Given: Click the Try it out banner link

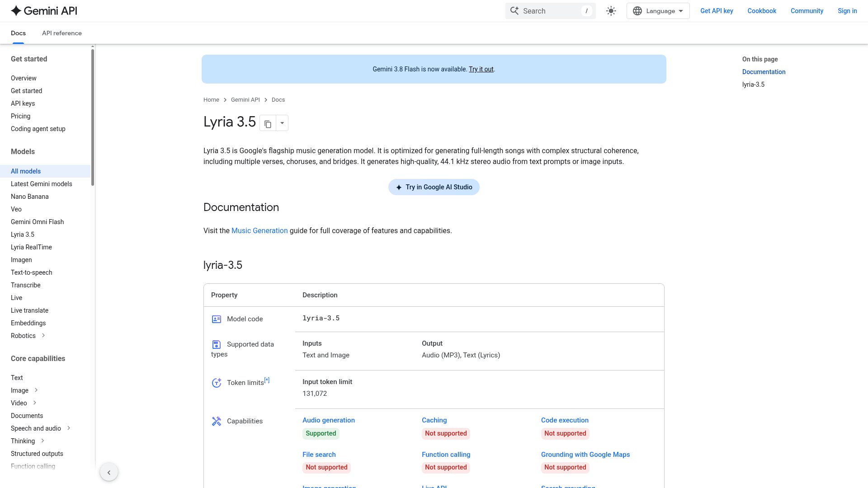Looking at the screenshot, I should coord(481,69).
